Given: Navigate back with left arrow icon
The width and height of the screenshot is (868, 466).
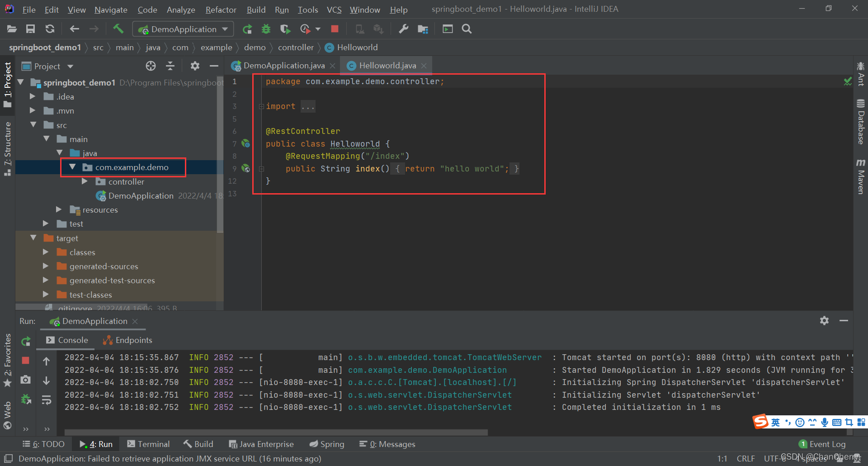Looking at the screenshot, I should [74, 29].
